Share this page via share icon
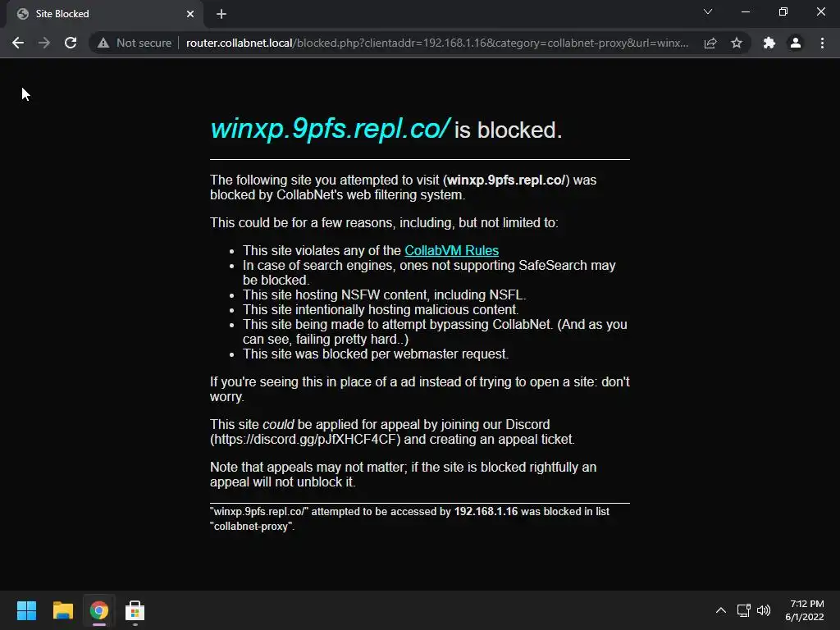This screenshot has width=840, height=630. pos(710,43)
